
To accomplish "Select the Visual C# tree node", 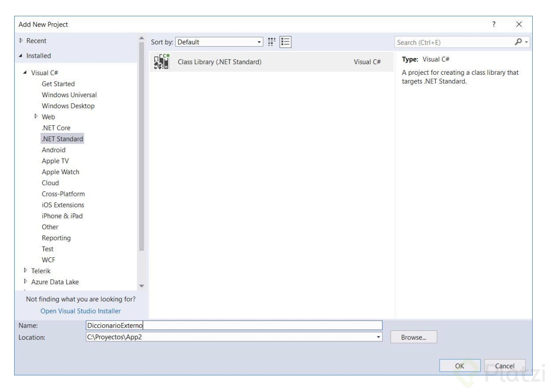I will click(x=44, y=73).
